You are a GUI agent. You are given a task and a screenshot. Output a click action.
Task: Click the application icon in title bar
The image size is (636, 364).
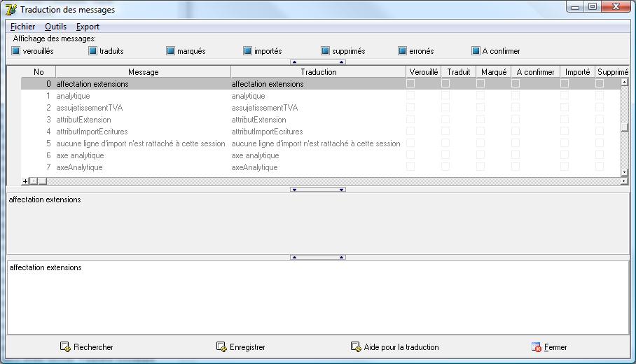point(11,9)
